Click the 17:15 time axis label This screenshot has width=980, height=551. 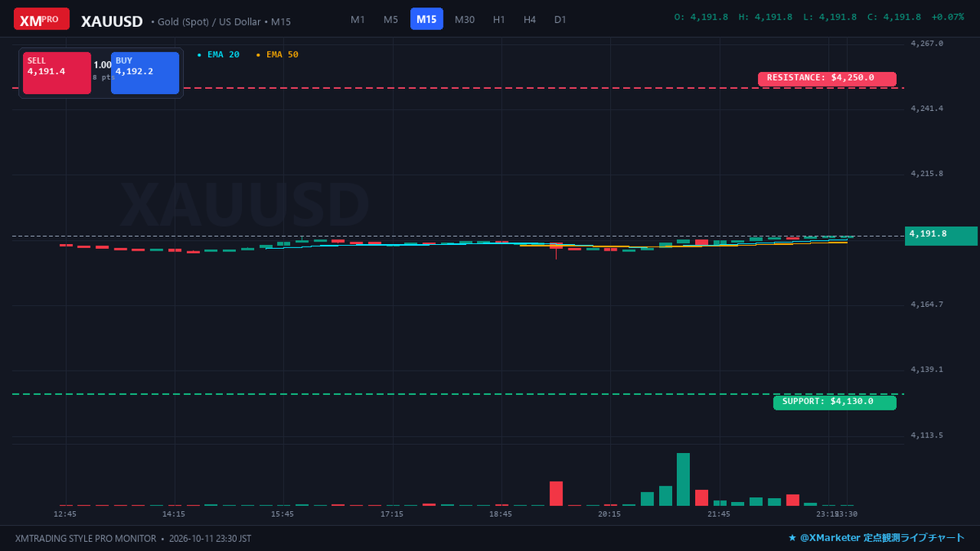(x=392, y=514)
